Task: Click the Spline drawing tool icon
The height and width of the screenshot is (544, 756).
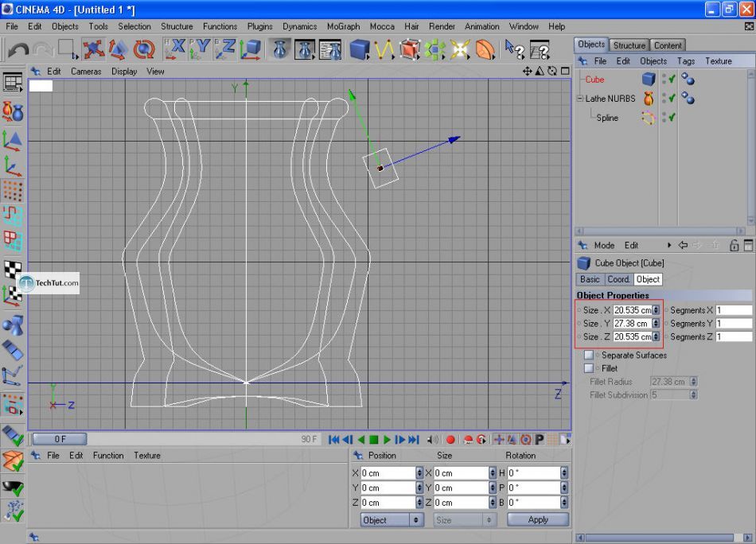Action: 384,49
